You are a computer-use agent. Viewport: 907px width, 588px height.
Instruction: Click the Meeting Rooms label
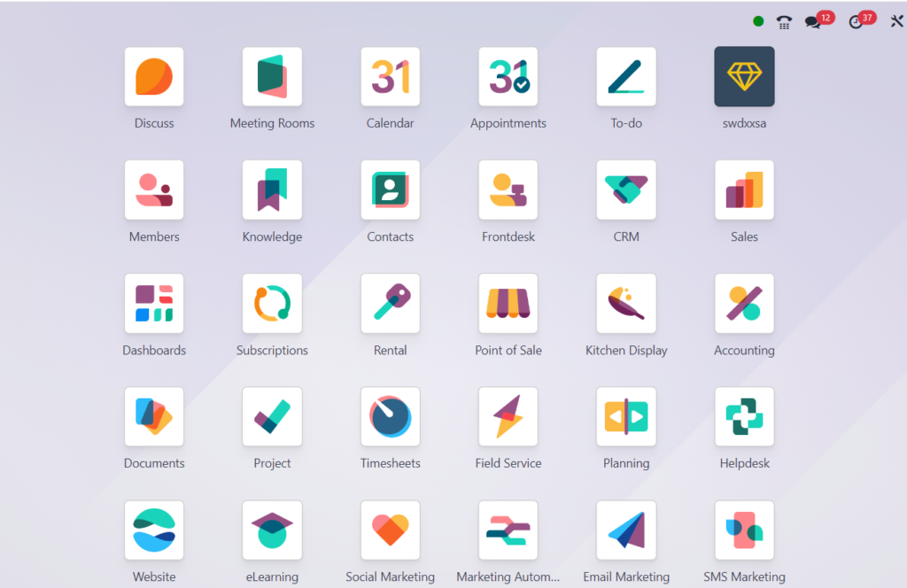click(272, 124)
